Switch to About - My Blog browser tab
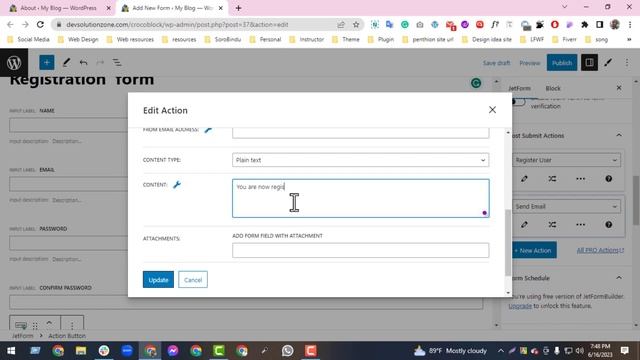The height and width of the screenshot is (360, 640). tap(58, 8)
